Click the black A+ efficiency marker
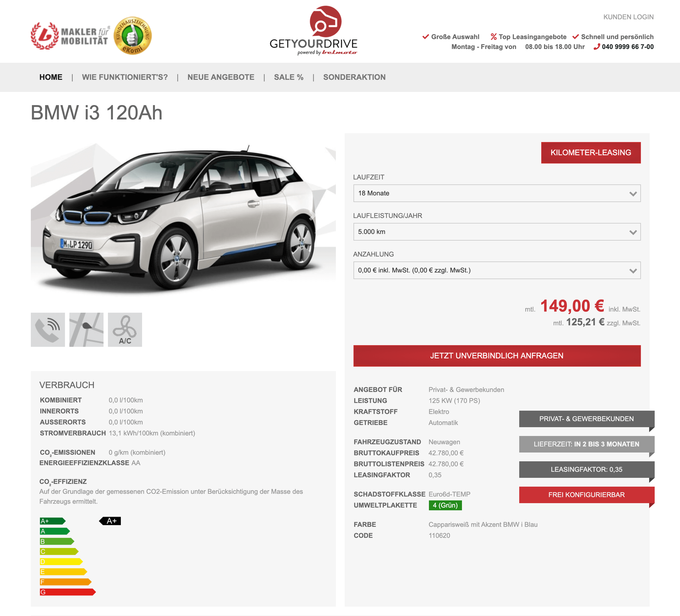680x616 pixels. pos(110,521)
